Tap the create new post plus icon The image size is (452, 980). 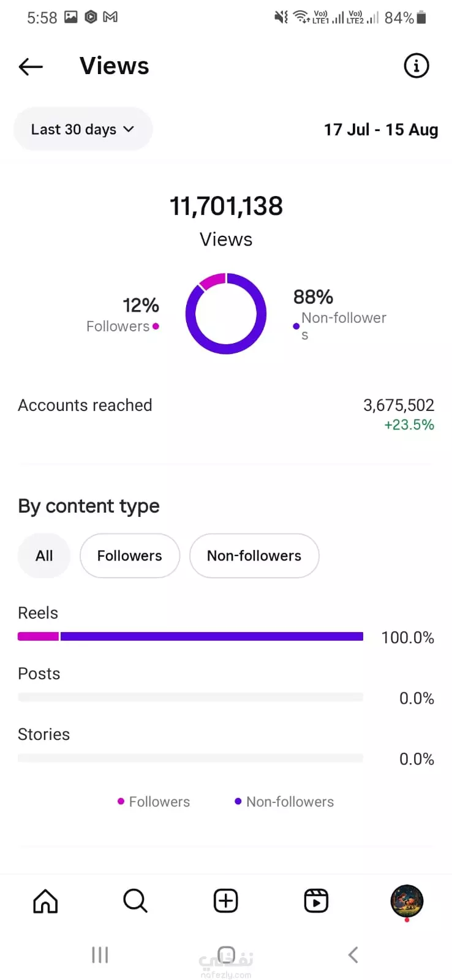click(226, 901)
